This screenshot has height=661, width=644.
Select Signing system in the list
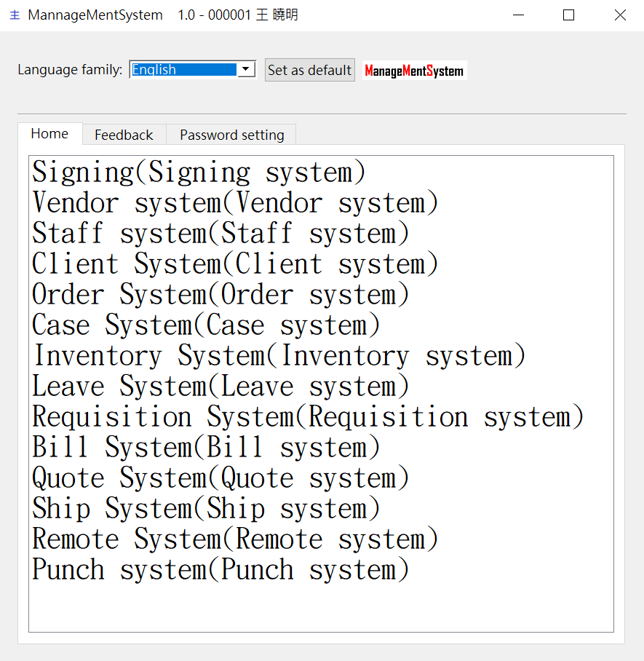tap(199, 173)
